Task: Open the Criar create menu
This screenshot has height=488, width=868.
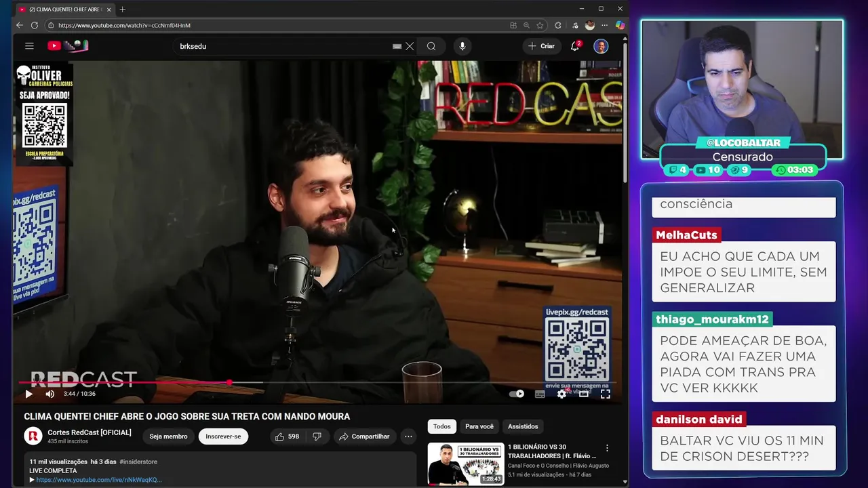Action: [x=542, y=46]
